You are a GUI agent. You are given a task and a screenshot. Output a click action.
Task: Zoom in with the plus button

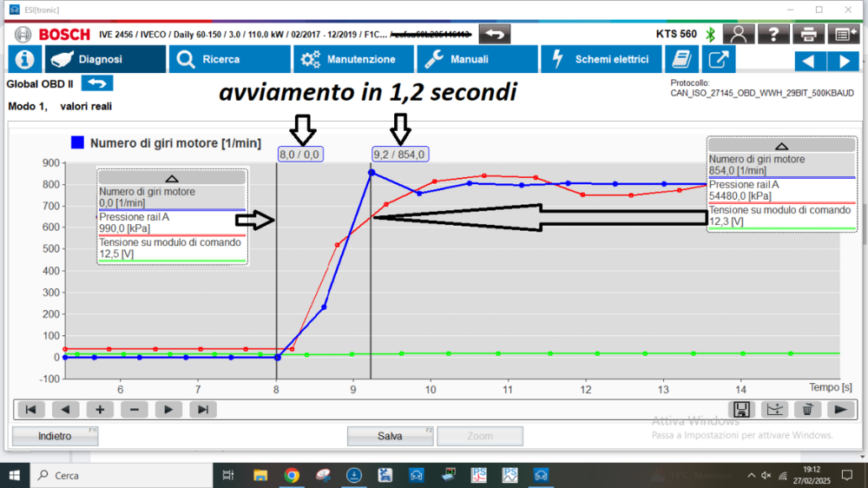point(100,409)
